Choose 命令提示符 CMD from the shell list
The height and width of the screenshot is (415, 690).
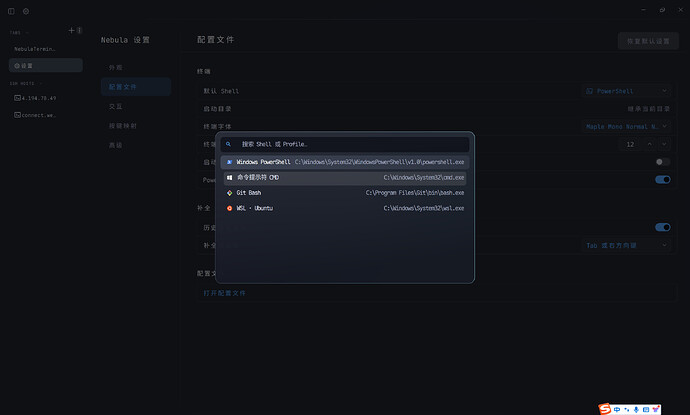pyautogui.click(x=345, y=177)
